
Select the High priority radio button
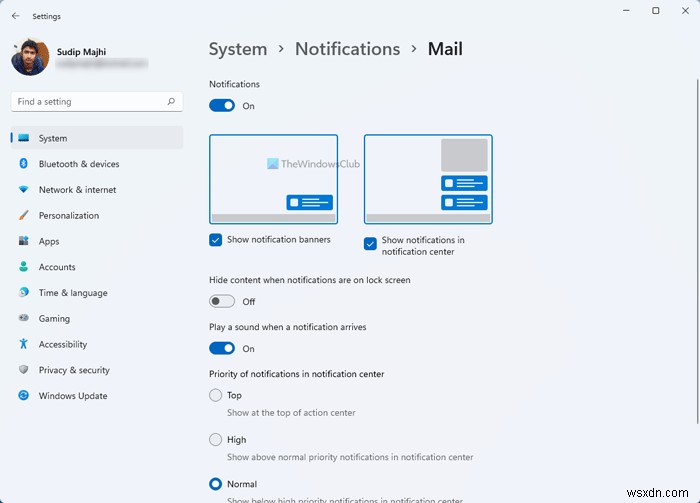click(216, 440)
